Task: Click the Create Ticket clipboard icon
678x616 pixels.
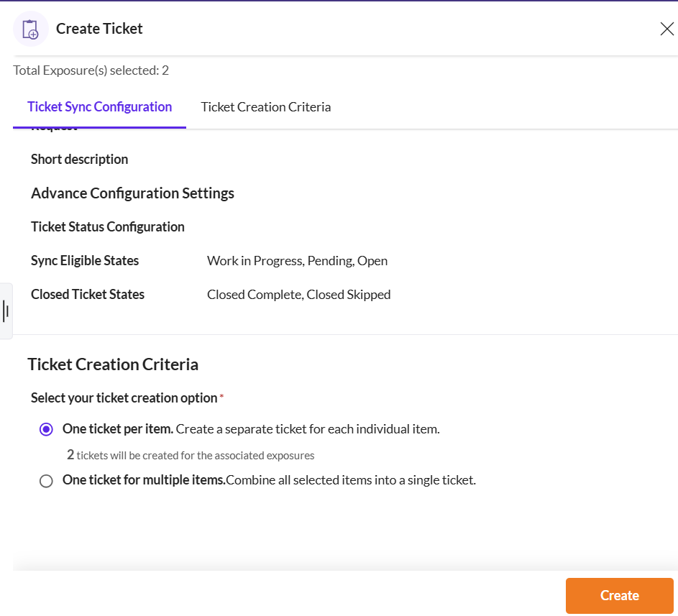Action: [x=30, y=29]
